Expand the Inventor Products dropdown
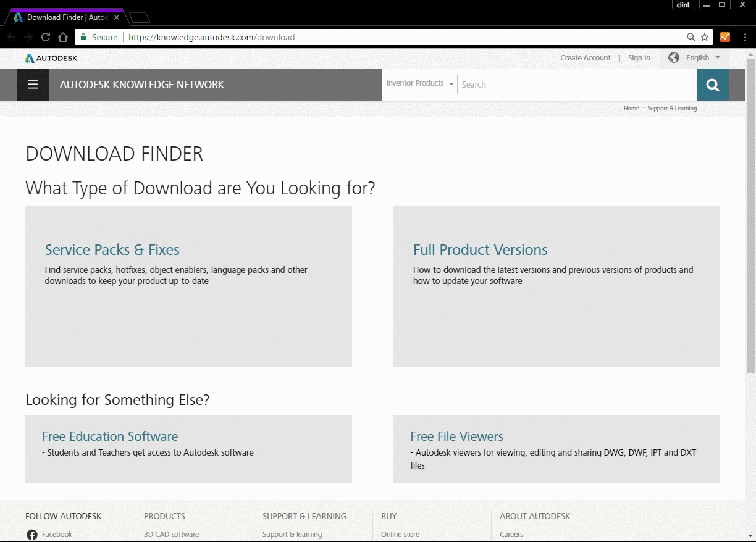This screenshot has height=542, width=756. [420, 83]
